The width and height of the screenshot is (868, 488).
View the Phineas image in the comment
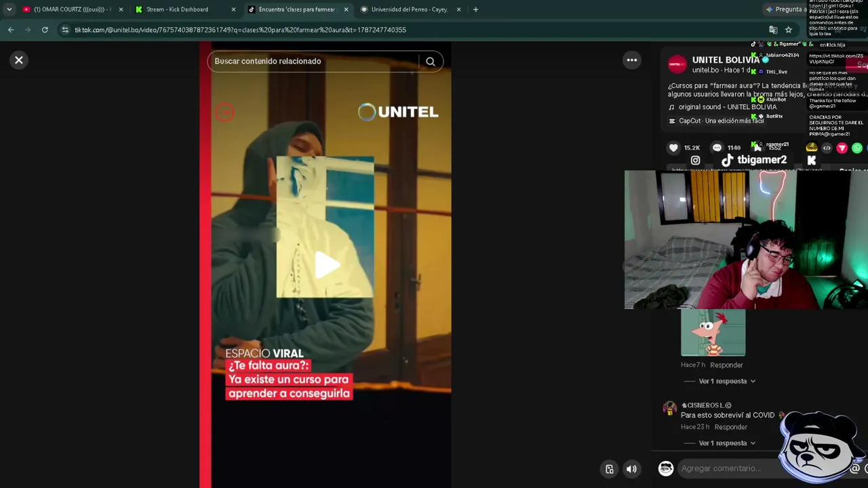point(713,332)
